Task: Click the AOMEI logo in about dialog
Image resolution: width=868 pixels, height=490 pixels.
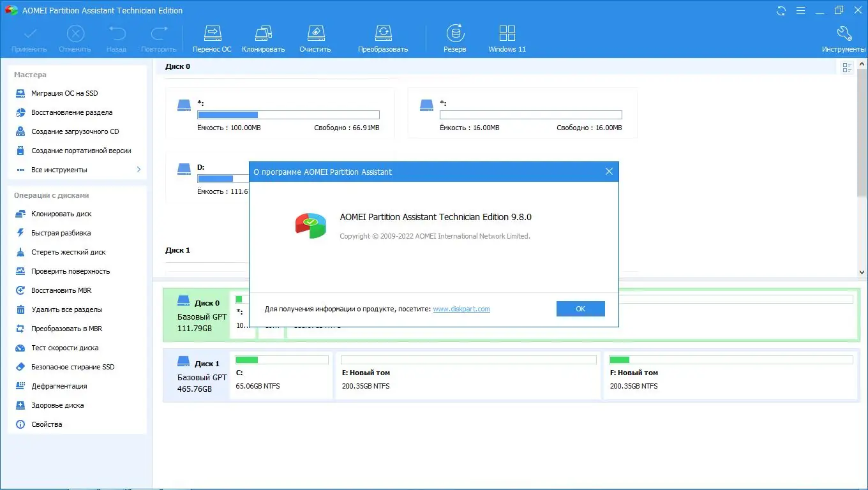Action: 311,226
